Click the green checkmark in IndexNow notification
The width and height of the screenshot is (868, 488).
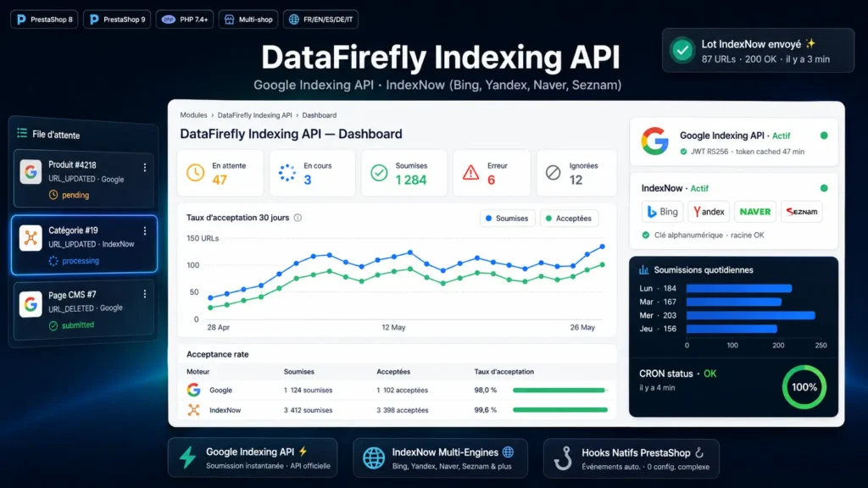pos(682,50)
